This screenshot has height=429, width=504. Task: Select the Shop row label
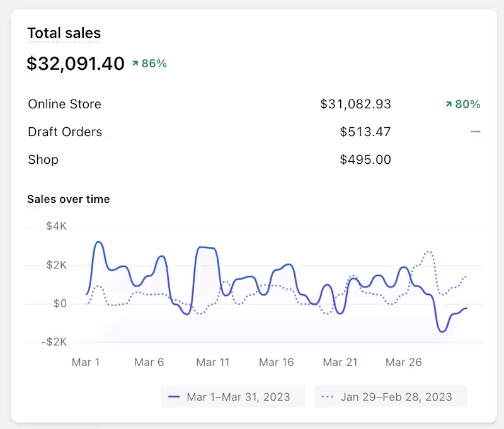pyautogui.click(x=43, y=160)
